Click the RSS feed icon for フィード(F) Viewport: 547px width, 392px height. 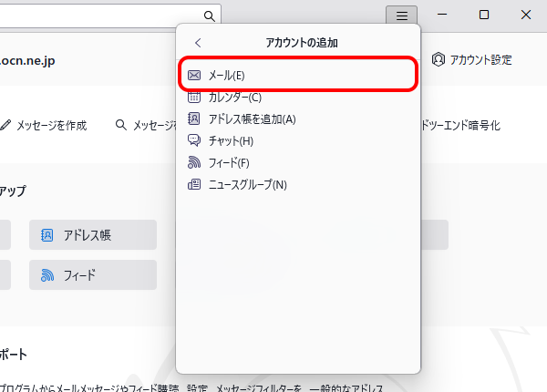point(194,162)
